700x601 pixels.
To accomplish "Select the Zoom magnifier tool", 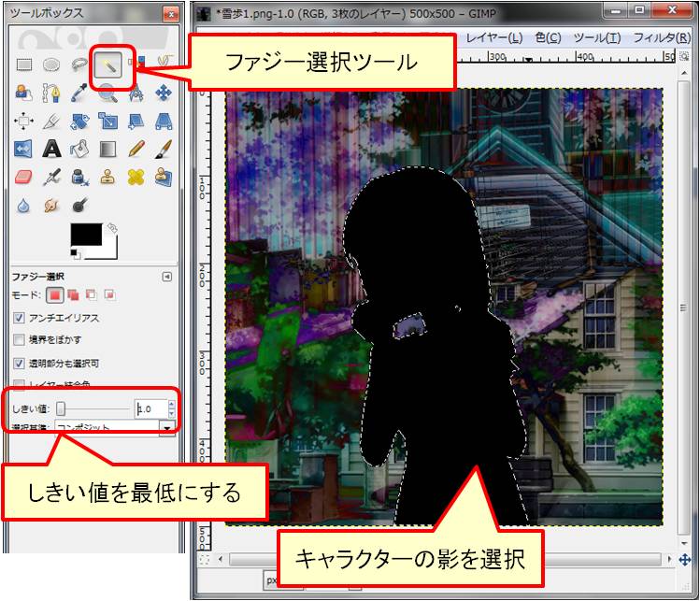I will point(108,93).
